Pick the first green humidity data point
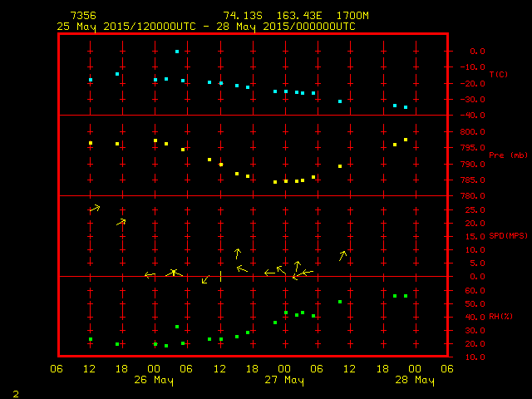532x399 pixels. click(x=91, y=339)
